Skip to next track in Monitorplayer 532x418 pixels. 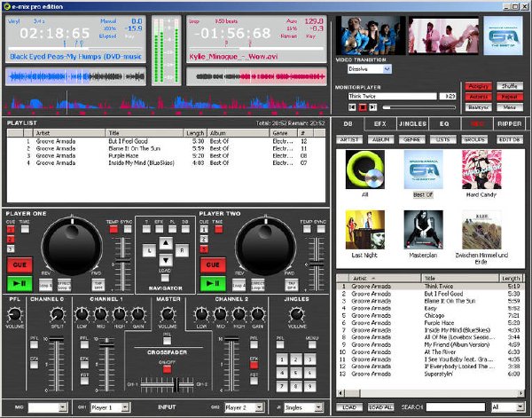tap(373, 107)
